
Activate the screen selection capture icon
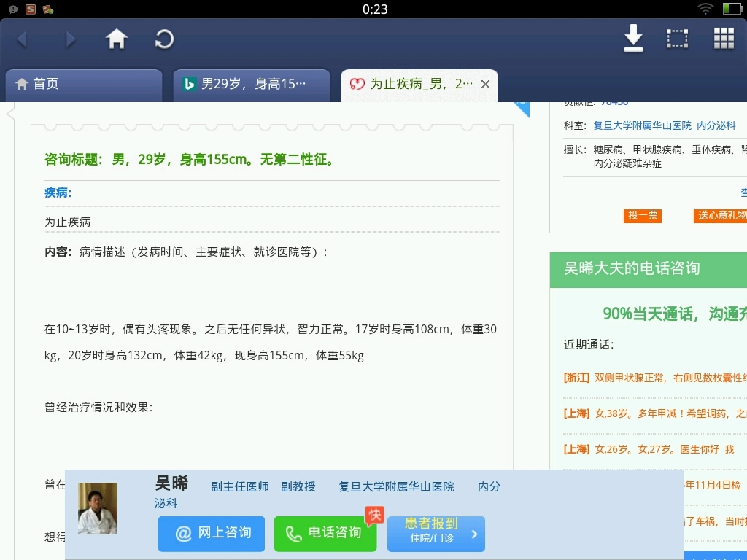pos(677,39)
